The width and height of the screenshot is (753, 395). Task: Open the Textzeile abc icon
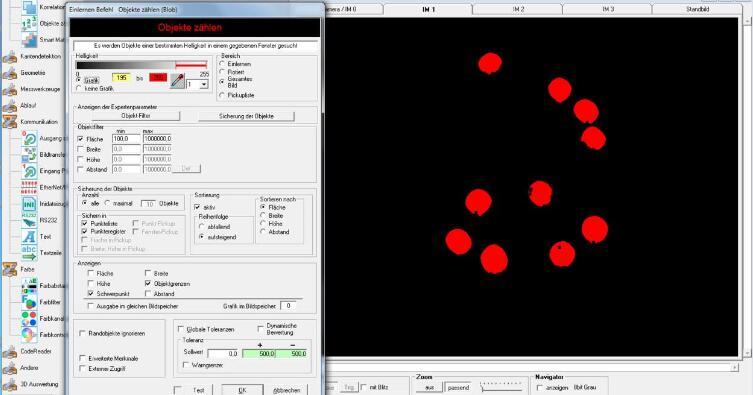click(29, 252)
